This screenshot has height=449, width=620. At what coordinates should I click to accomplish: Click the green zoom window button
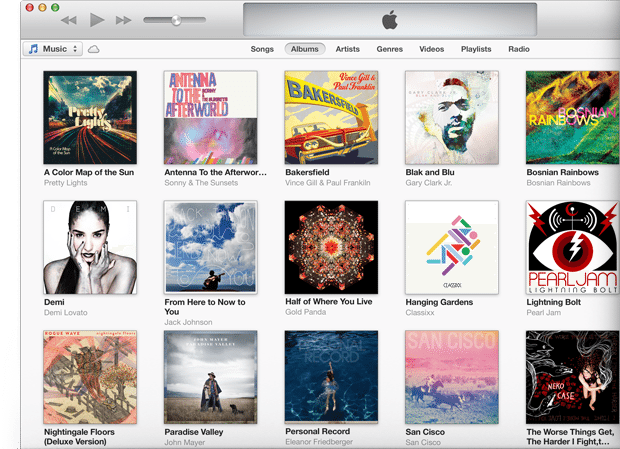pos(55,7)
